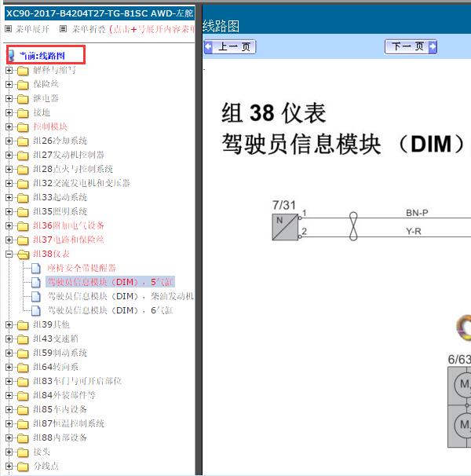Click the folder icon for 组84外装部件等
Viewport: 471px width, 476px height.
pos(23,396)
